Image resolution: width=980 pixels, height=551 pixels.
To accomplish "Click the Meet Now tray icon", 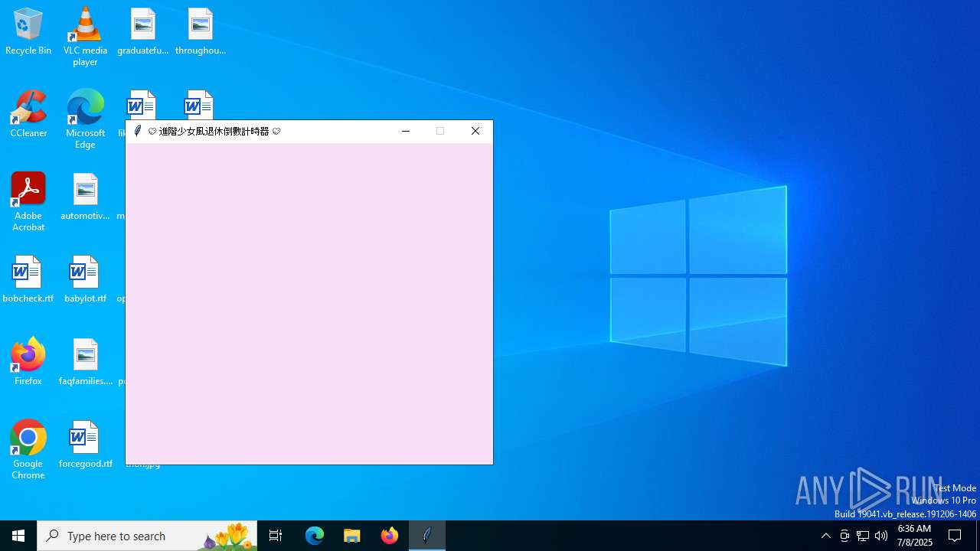I will tap(844, 536).
